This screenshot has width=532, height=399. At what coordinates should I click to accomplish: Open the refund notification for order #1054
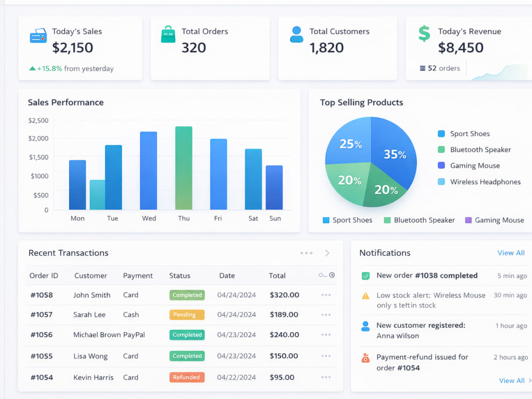point(444,362)
